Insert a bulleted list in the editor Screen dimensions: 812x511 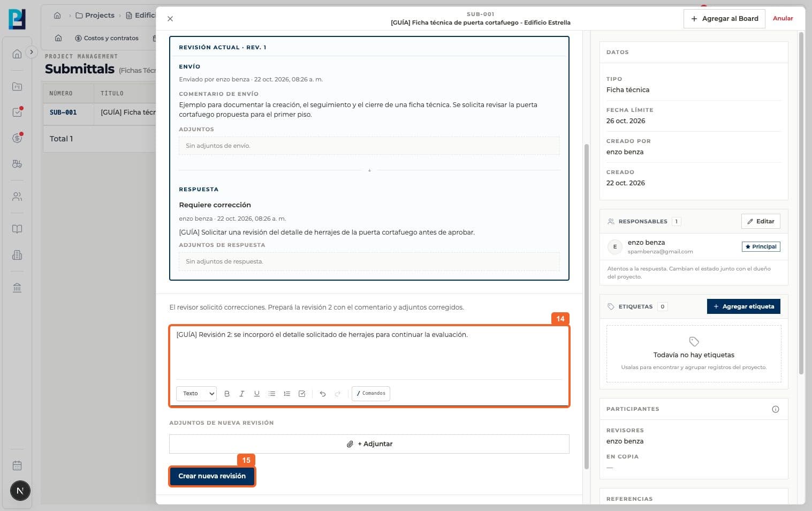point(272,394)
